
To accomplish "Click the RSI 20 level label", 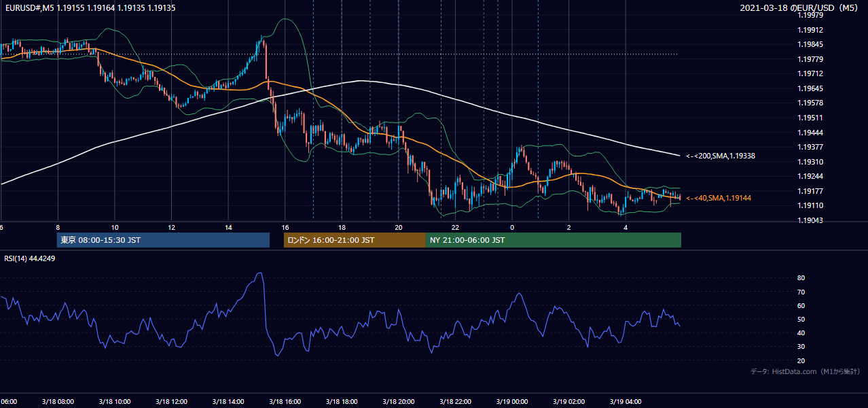I will (x=801, y=360).
